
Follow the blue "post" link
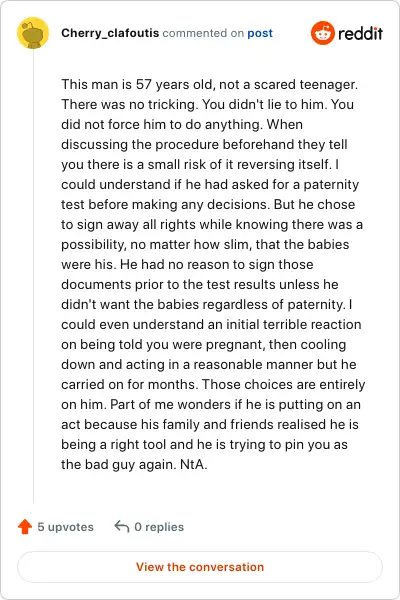pyautogui.click(x=260, y=33)
